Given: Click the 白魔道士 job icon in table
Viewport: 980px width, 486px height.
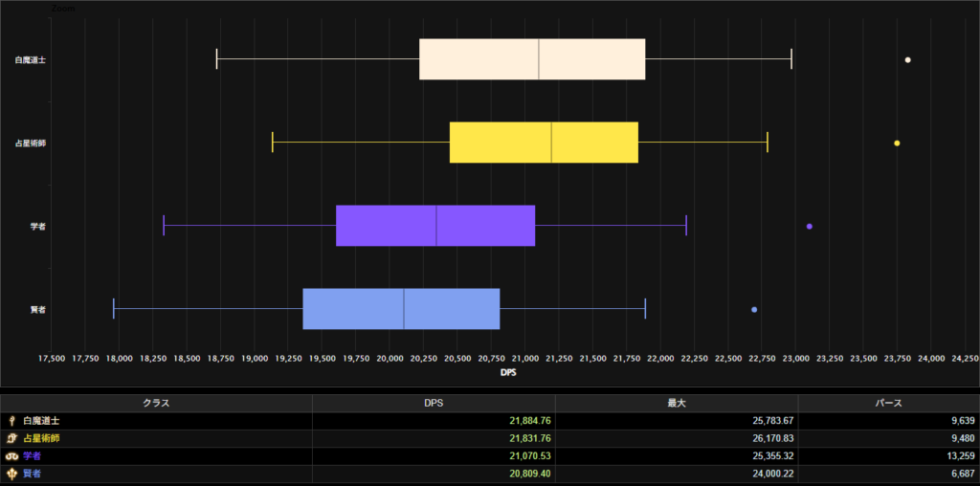Looking at the screenshot, I should click(12, 421).
